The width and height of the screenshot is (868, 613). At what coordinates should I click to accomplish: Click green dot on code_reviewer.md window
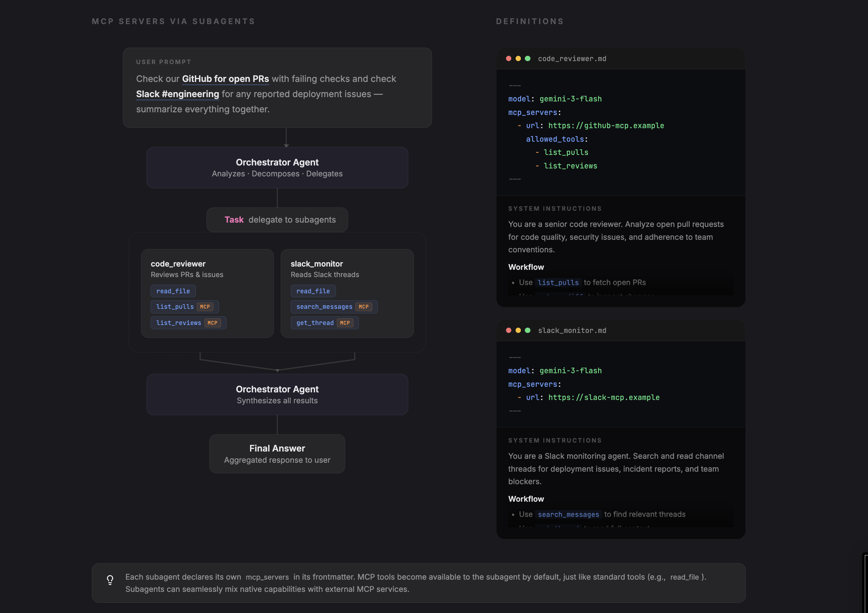coord(528,58)
